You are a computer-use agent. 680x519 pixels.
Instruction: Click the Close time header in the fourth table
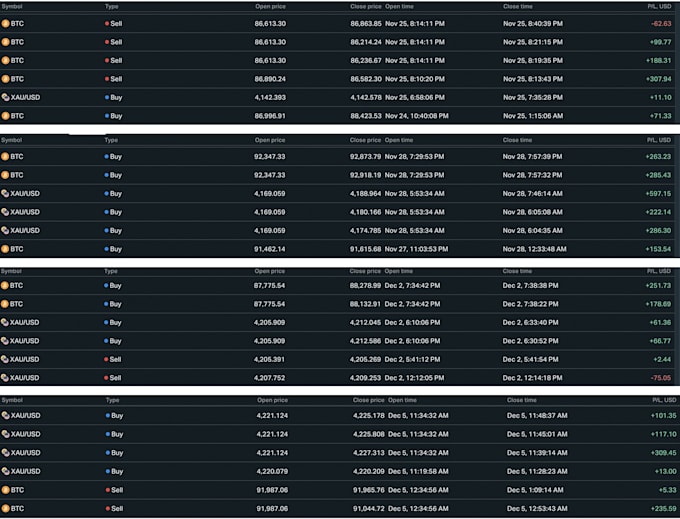(522, 400)
